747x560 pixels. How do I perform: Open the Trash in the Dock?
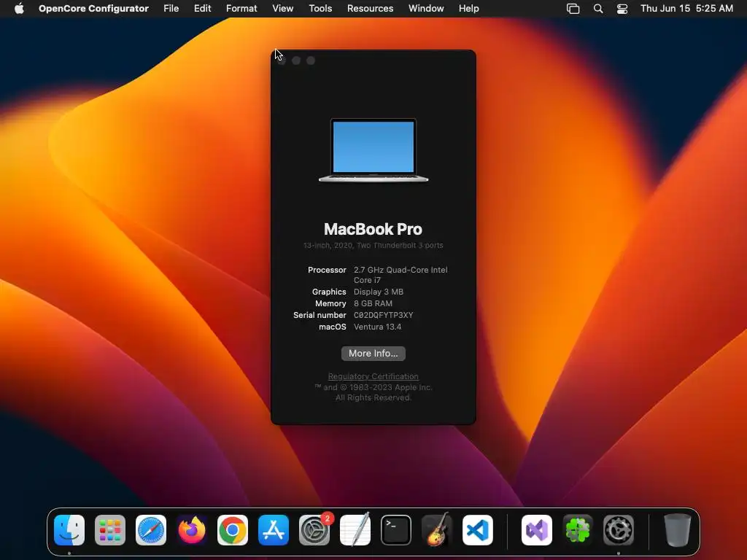click(677, 530)
